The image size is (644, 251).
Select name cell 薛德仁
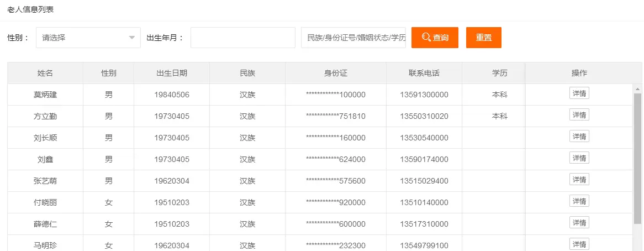pos(45,224)
